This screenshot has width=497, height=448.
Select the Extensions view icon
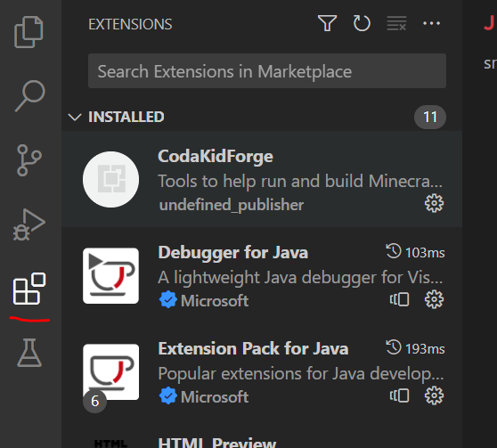[x=29, y=289]
